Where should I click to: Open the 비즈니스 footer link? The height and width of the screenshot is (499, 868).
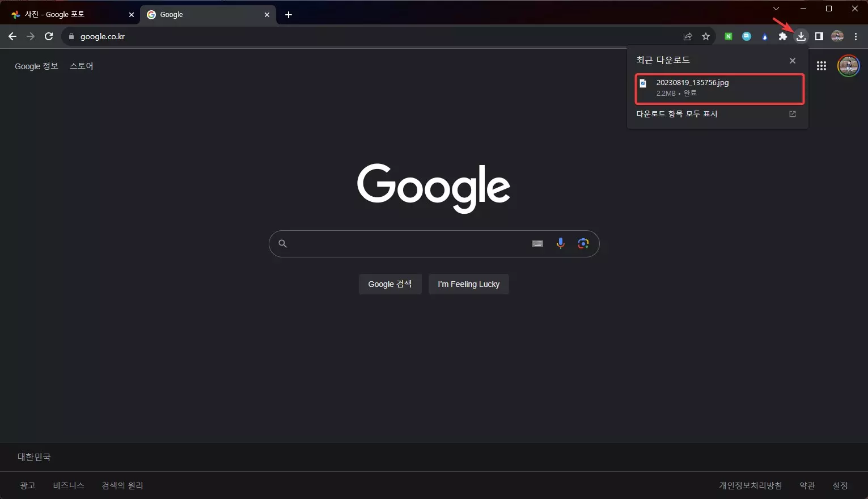69,485
